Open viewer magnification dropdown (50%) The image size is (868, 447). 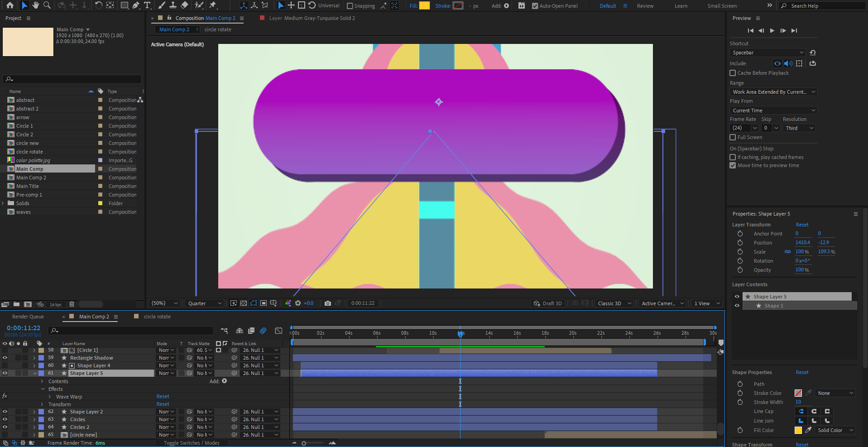164,303
